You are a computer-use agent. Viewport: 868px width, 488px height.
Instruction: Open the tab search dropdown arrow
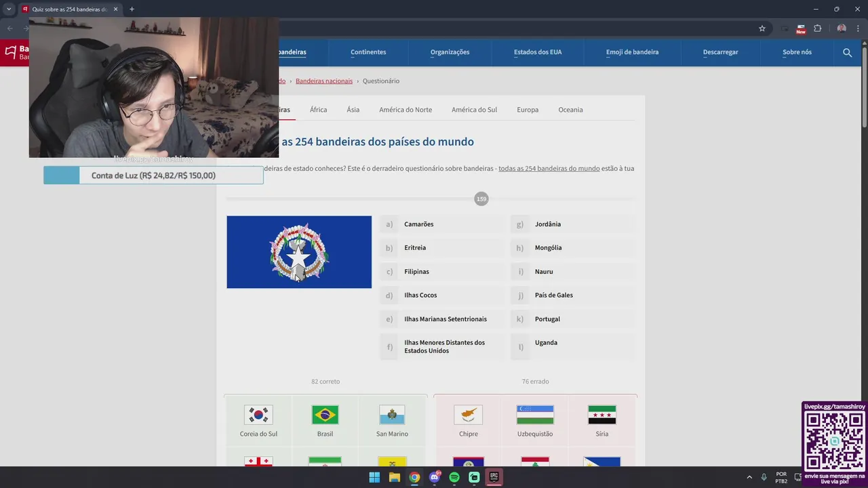click(x=9, y=9)
